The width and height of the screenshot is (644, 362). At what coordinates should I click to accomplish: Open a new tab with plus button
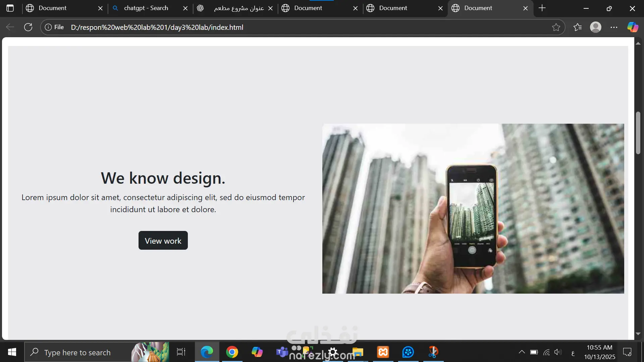[542, 8]
